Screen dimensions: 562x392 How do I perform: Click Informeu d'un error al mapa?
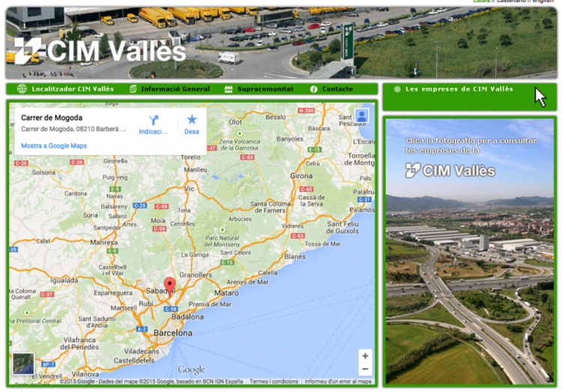pos(338,382)
